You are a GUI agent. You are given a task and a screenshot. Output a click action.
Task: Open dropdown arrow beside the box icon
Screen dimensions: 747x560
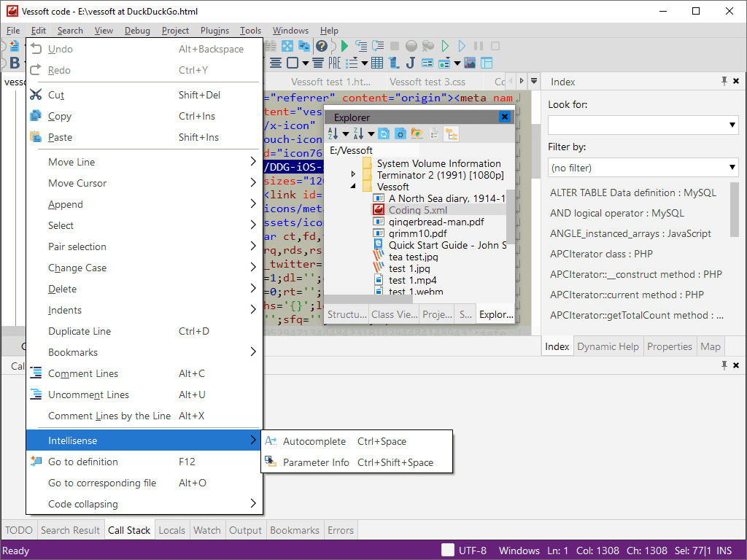(x=306, y=63)
